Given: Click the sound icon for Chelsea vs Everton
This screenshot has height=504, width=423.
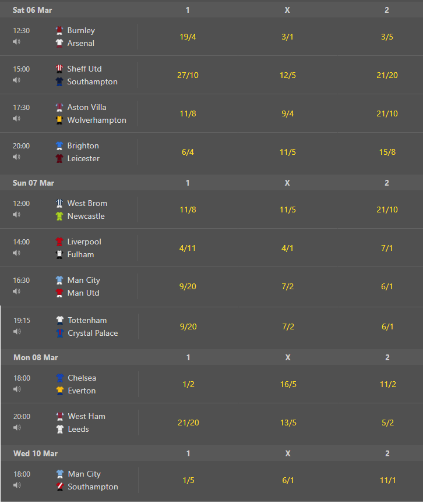Looking at the screenshot, I should point(17,389).
